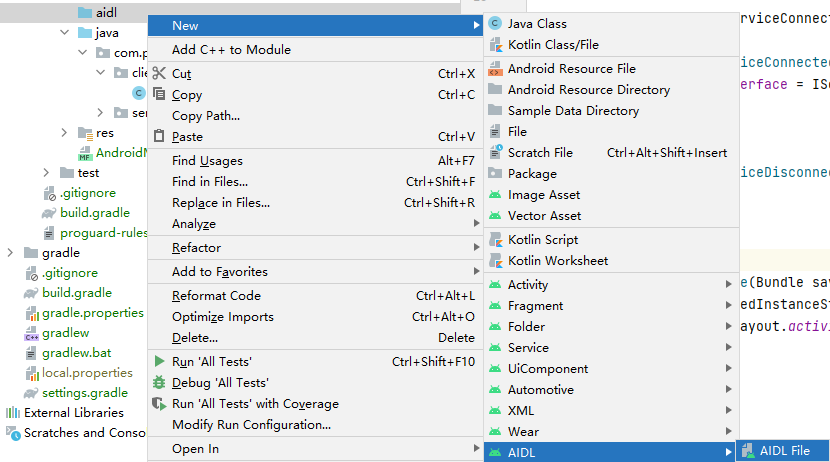Viewport: 830px width, 462px height.
Task: Expand the test folder
Action: (46, 173)
